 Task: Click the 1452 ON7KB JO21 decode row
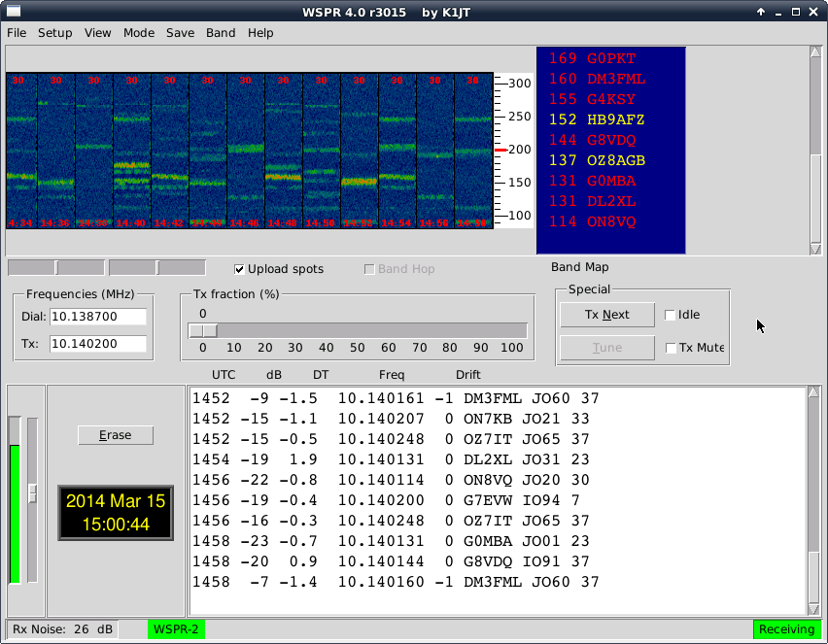pyautogui.click(x=391, y=419)
